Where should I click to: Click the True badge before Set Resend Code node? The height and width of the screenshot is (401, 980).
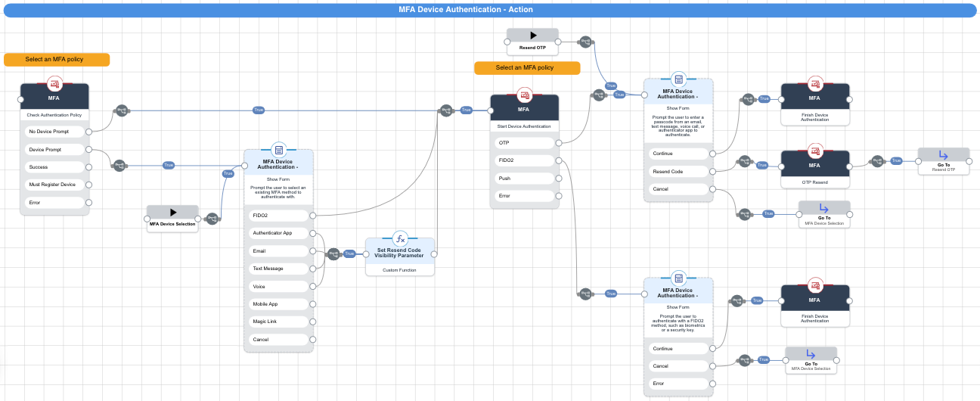pos(349,254)
